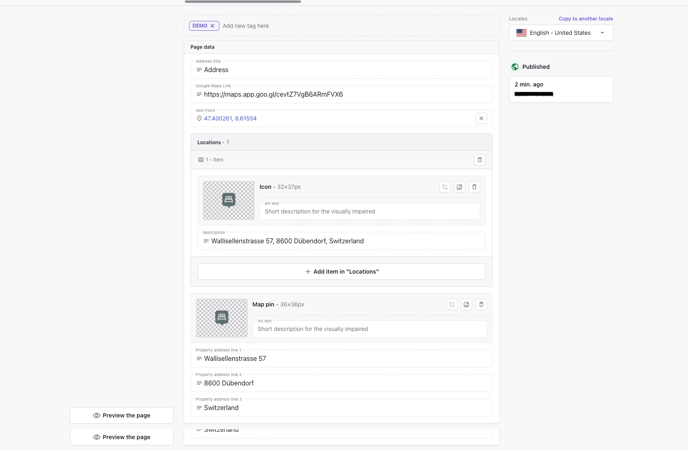Crop the Icon image
Viewport: 688px width, 451px height.
click(445, 187)
